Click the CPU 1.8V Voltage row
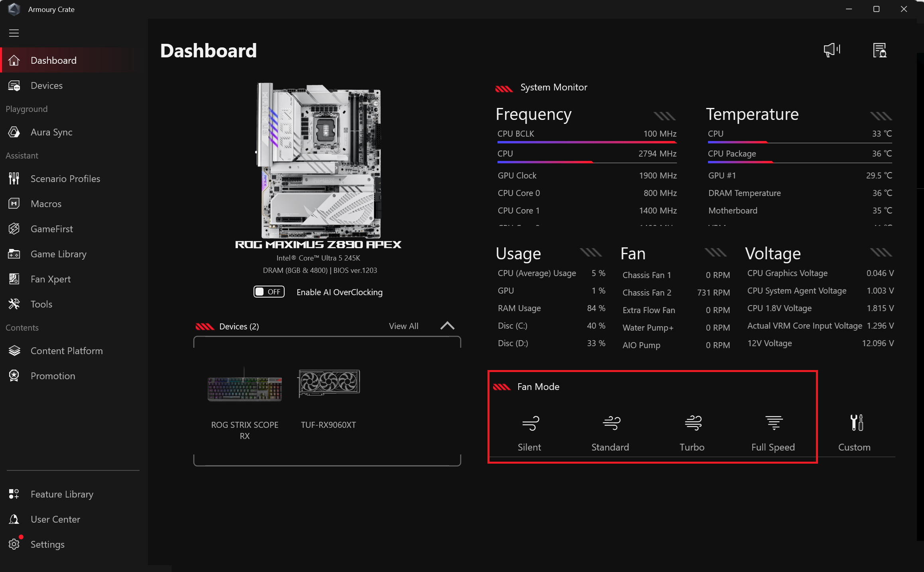Screen dimensions: 924x572 (x=820, y=308)
